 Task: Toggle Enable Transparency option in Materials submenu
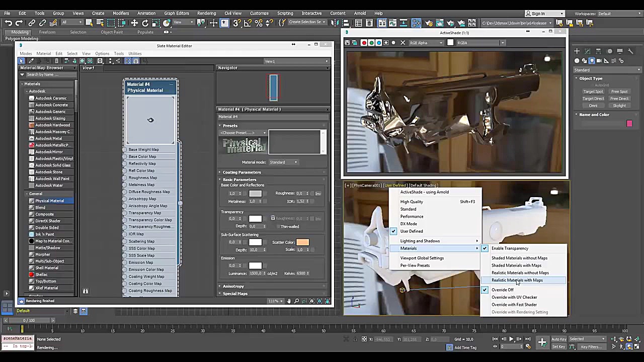[510, 248]
